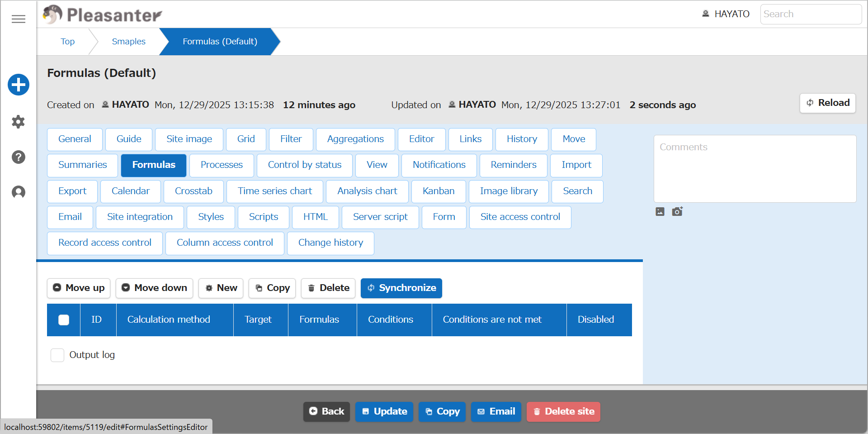Open the HAYATO user menu at top
Screen dimensions: 868x434
click(726, 14)
